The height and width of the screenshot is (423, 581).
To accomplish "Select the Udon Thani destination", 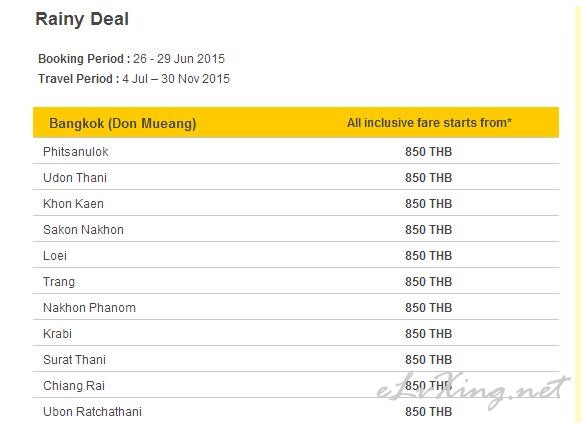I will (x=75, y=178).
